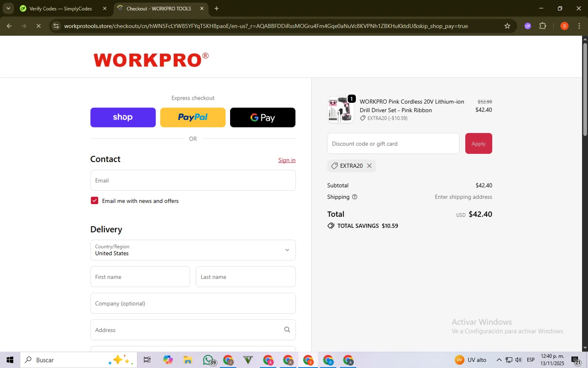
Task: Click the UV alto weather widget
Action: (x=470, y=360)
